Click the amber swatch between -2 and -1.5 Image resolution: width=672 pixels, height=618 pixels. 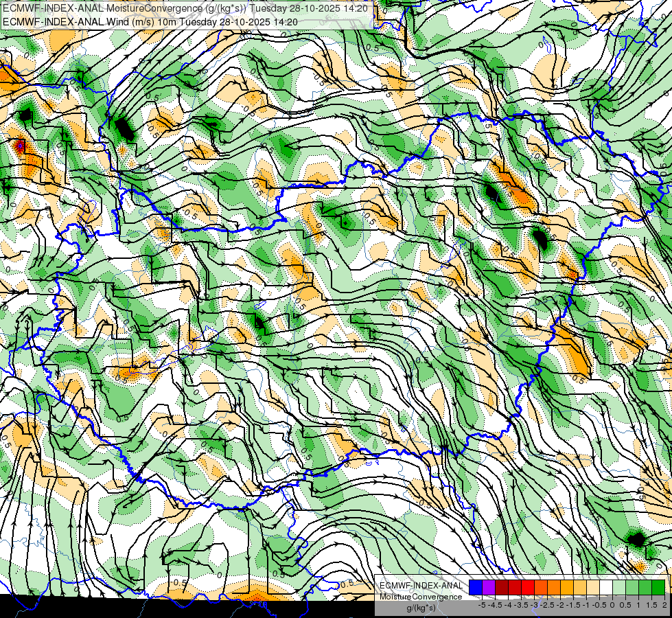pos(566,588)
